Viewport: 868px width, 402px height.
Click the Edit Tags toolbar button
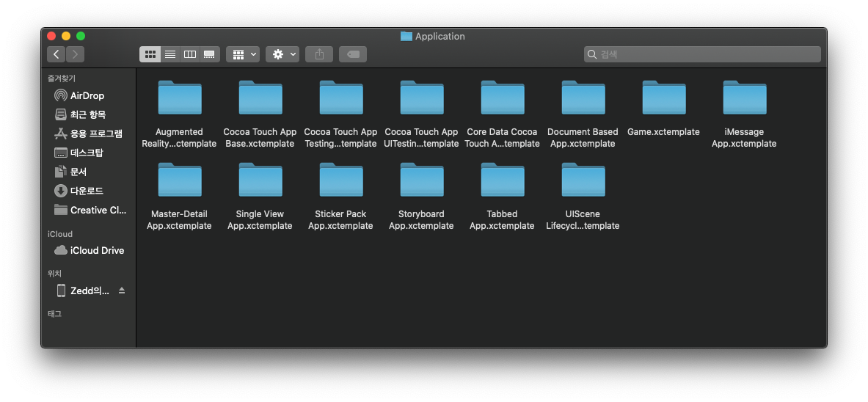pos(353,54)
